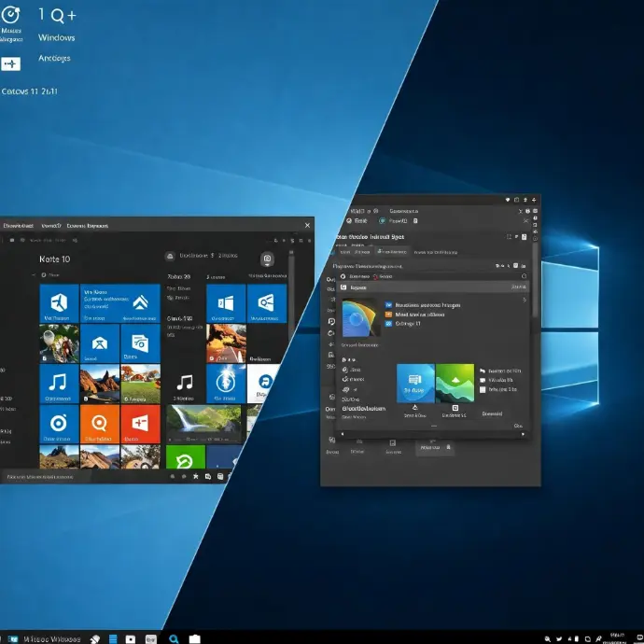This screenshot has height=644, width=644.
Task: Click the star icon in tiles window bottom bar
Action: [196, 476]
